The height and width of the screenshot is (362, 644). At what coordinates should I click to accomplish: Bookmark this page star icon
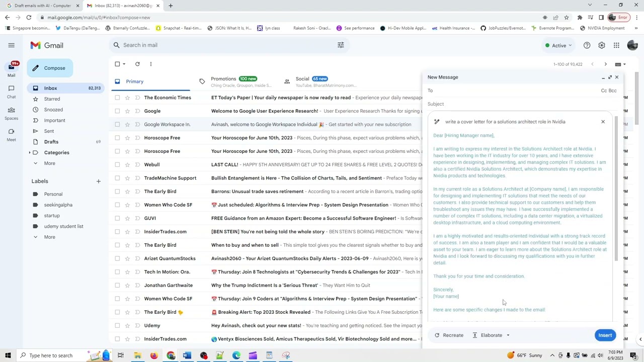click(566, 18)
